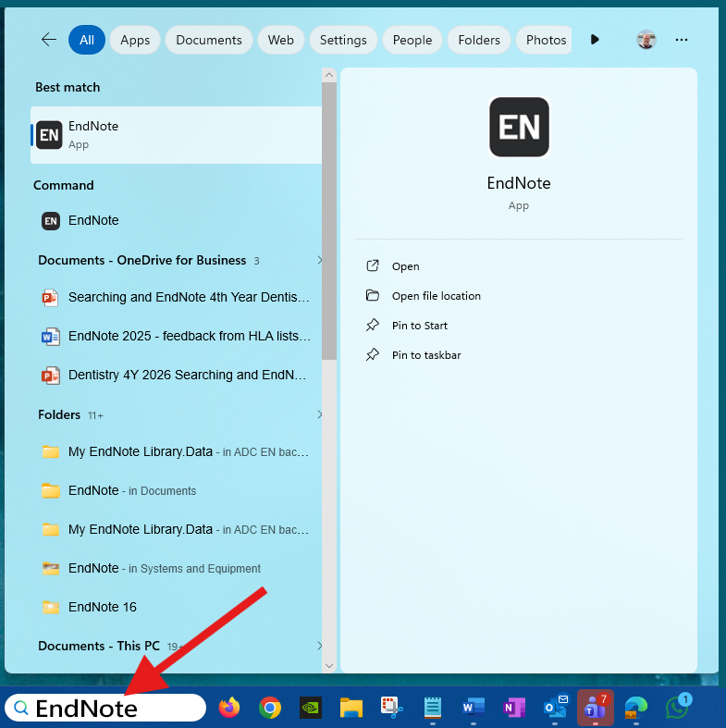Image resolution: width=726 pixels, height=728 pixels.
Task: Open the three-dot options menu
Action: pos(682,40)
